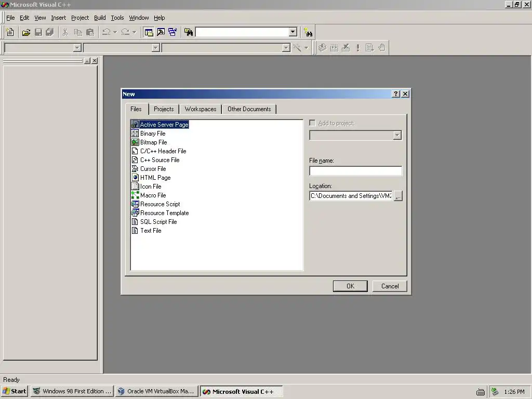This screenshot has width=532, height=399.
Task: Click the Cancel button
Action: tap(390, 286)
